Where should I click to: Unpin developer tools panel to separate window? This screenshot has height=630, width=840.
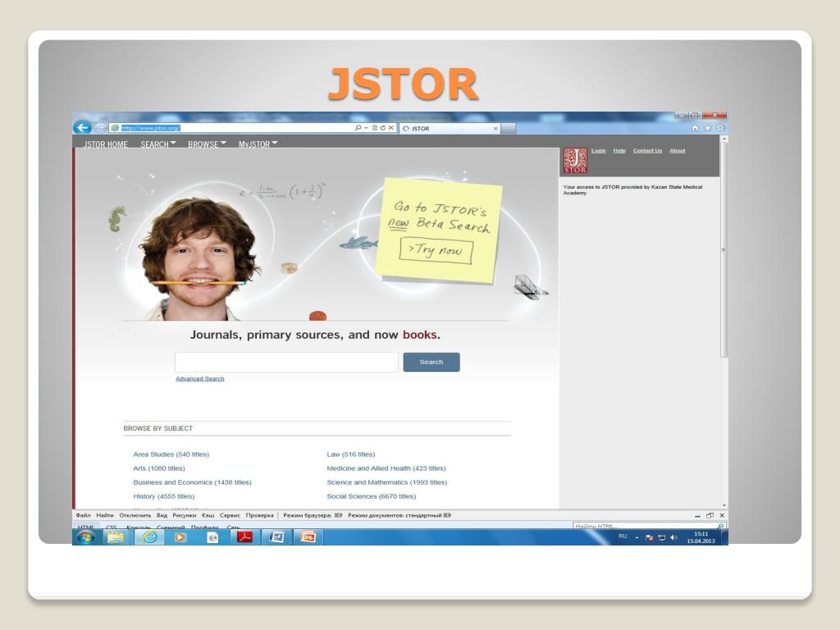710,515
